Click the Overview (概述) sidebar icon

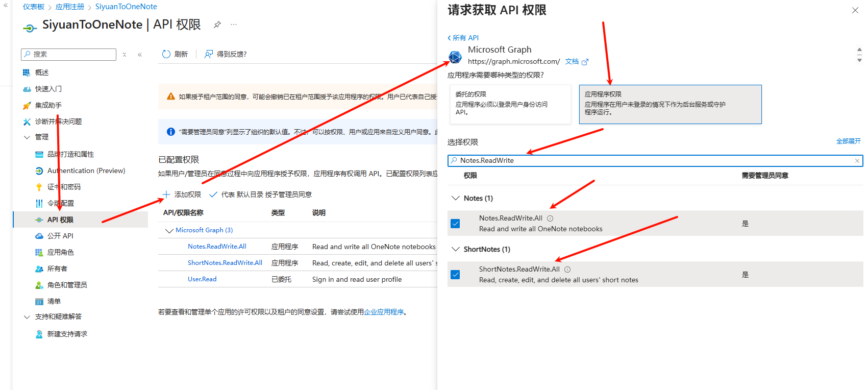[27, 72]
